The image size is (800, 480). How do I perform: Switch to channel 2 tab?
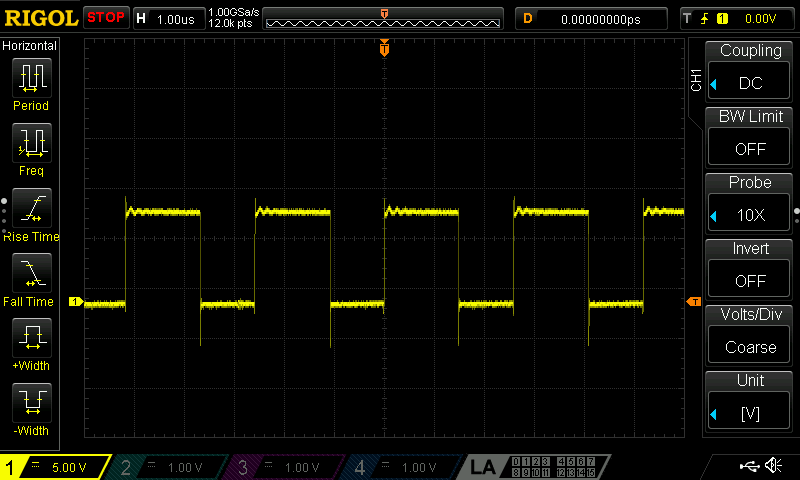pos(170,467)
